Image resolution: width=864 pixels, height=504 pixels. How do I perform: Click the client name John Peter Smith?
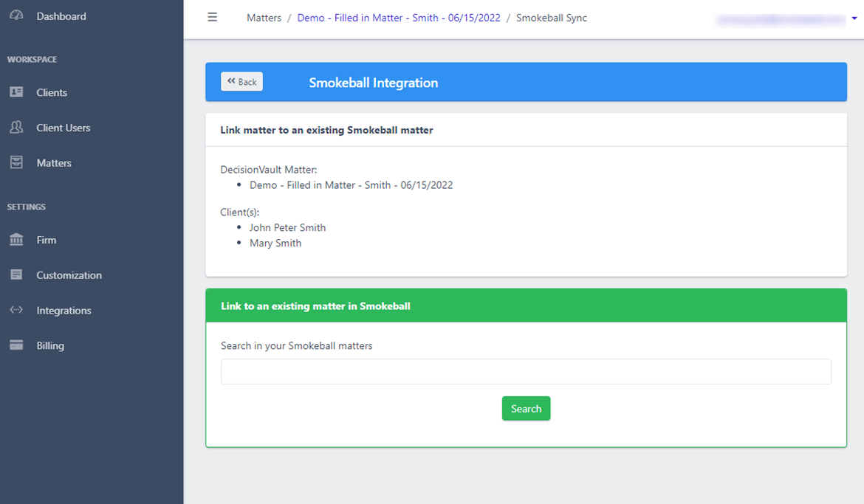click(288, 227)
